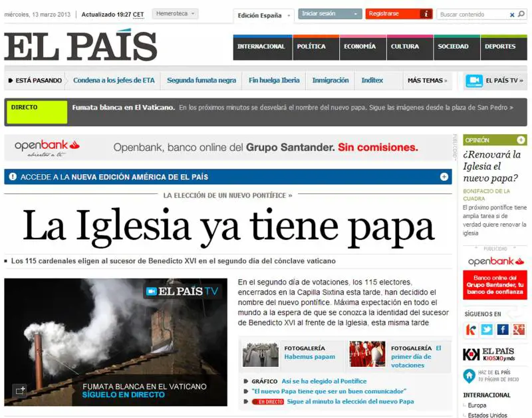Viewport: 532px width, 418px height.
Task: Open the Hemeroteca dropdown
Action: 175,14
